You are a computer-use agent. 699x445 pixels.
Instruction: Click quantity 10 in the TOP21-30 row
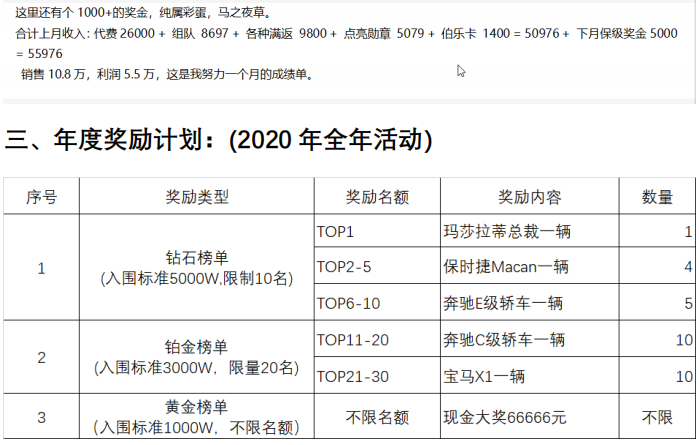point(657,376)
